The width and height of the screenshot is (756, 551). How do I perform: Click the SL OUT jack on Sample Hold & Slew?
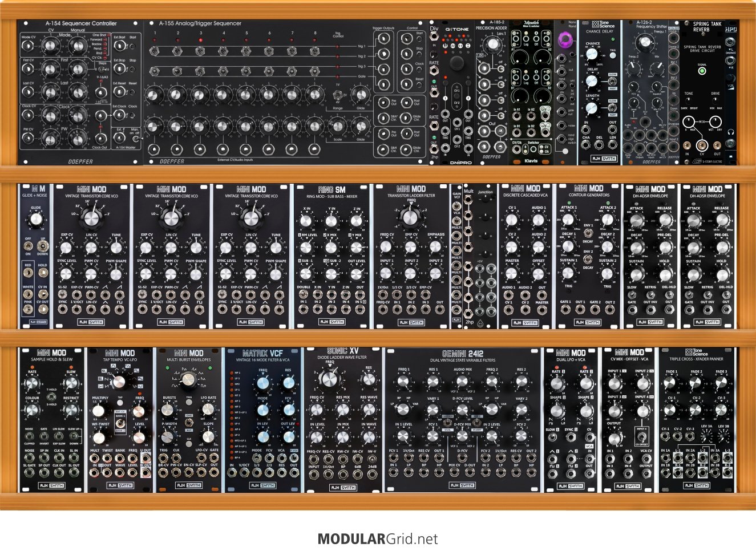(x=74, y=473)
